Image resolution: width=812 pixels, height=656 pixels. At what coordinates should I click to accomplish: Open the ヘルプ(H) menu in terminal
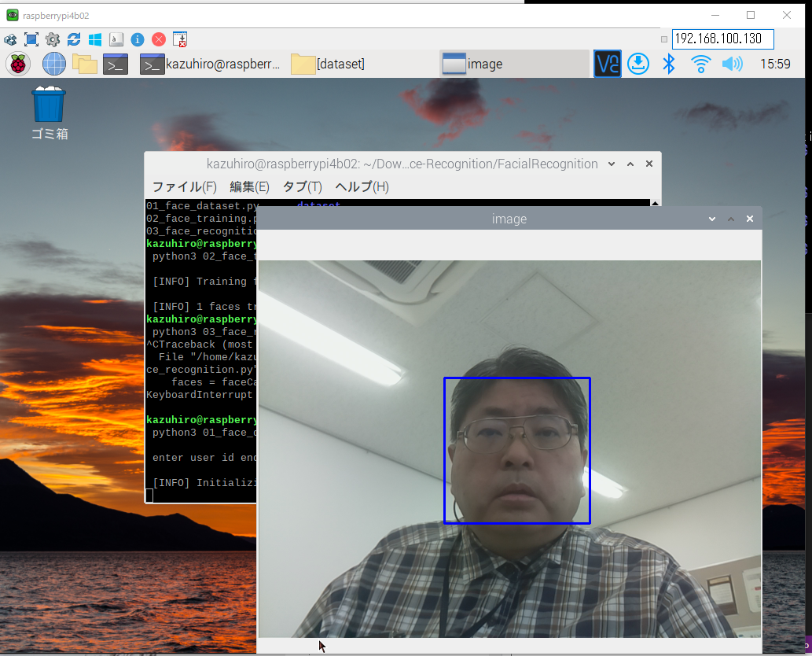point(362,186)
